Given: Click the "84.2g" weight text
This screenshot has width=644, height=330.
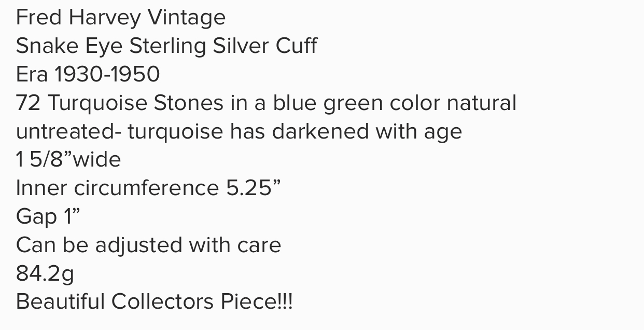Looking at the screenshot, I should [x=45, y=274].
